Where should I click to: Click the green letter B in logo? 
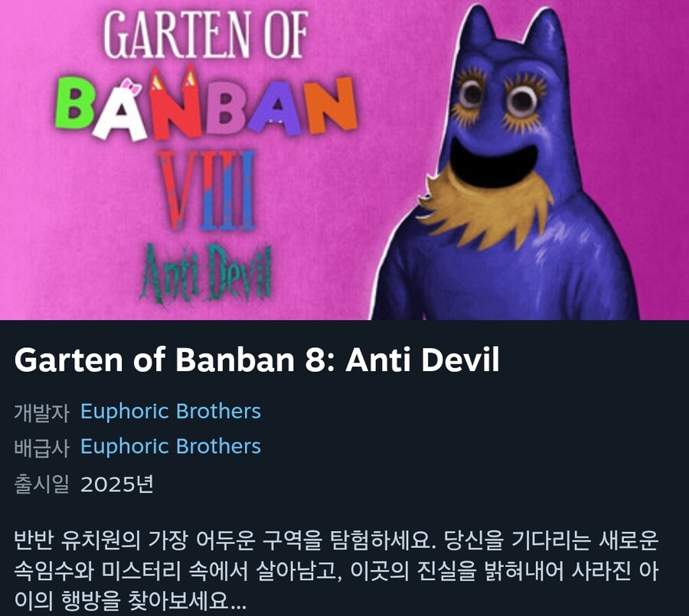(x=74, y=104)
